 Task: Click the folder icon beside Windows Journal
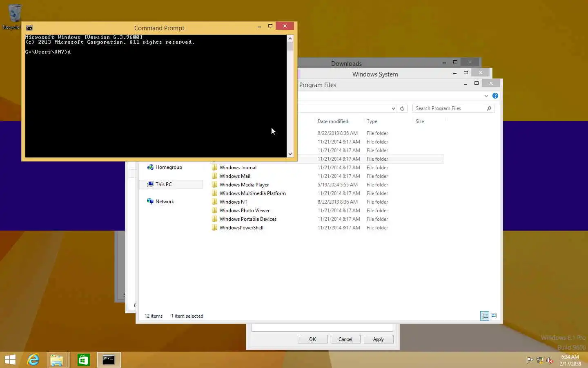coord(215,168)
